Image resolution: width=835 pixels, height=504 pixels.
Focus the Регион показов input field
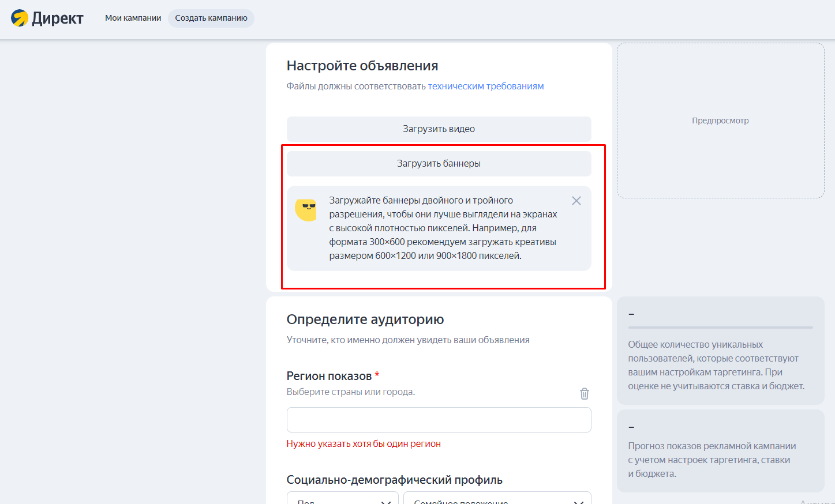tap(439, 420)
